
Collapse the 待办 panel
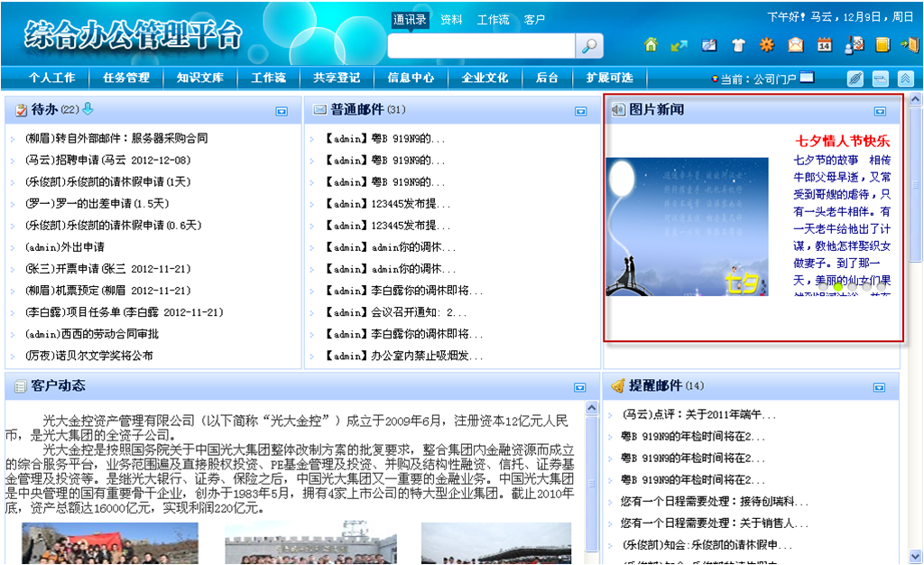(282, 111)
